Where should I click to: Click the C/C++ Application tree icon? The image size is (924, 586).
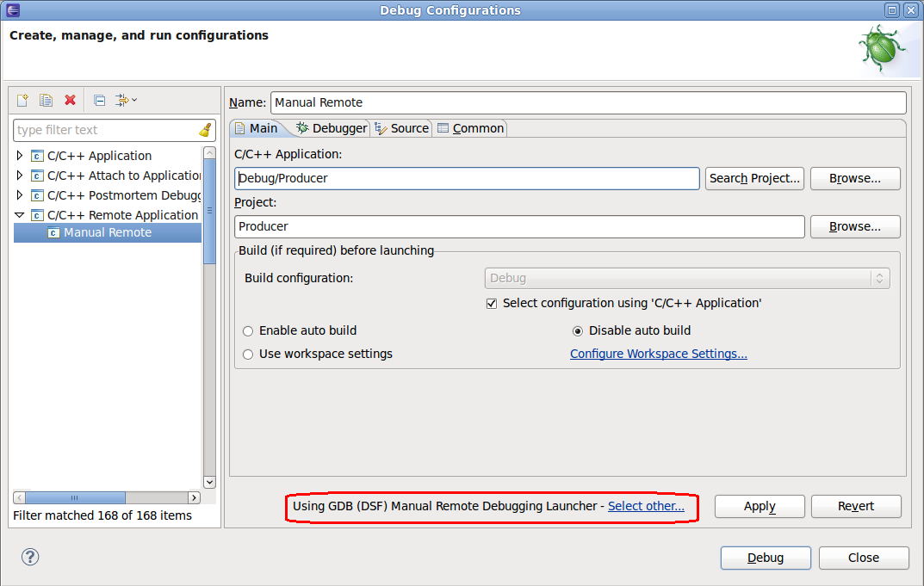[36, 156]
